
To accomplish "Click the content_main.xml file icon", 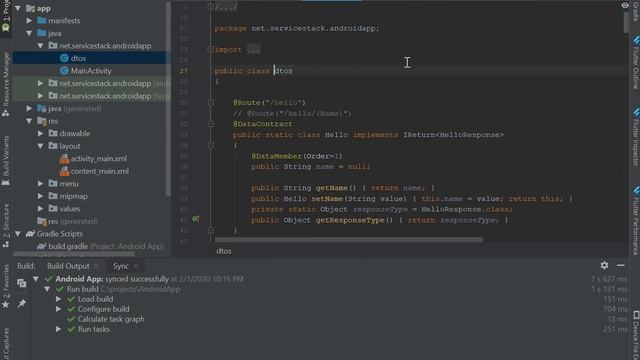I will (x=64, y=171).
